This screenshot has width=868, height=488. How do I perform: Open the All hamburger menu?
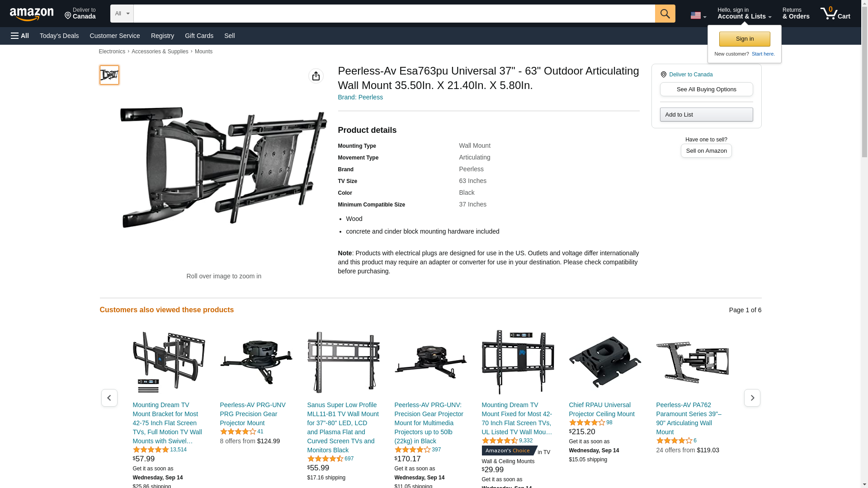(20, 36)
